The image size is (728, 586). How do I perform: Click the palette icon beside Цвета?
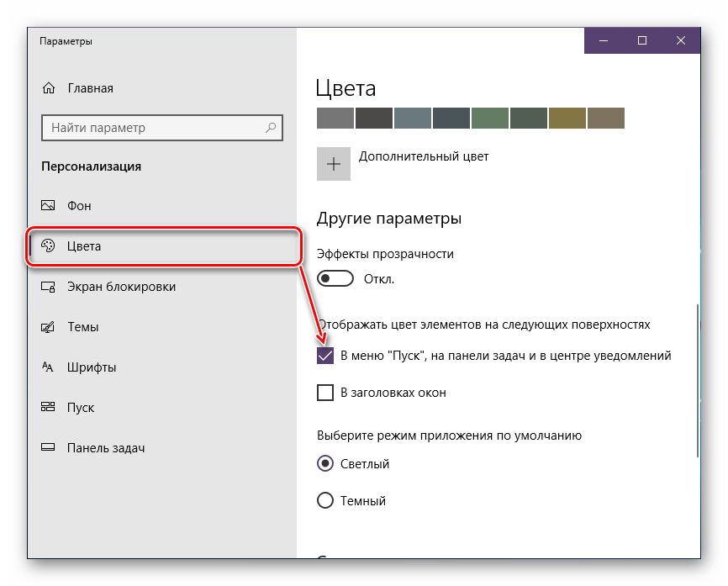[x=49, y=246]
